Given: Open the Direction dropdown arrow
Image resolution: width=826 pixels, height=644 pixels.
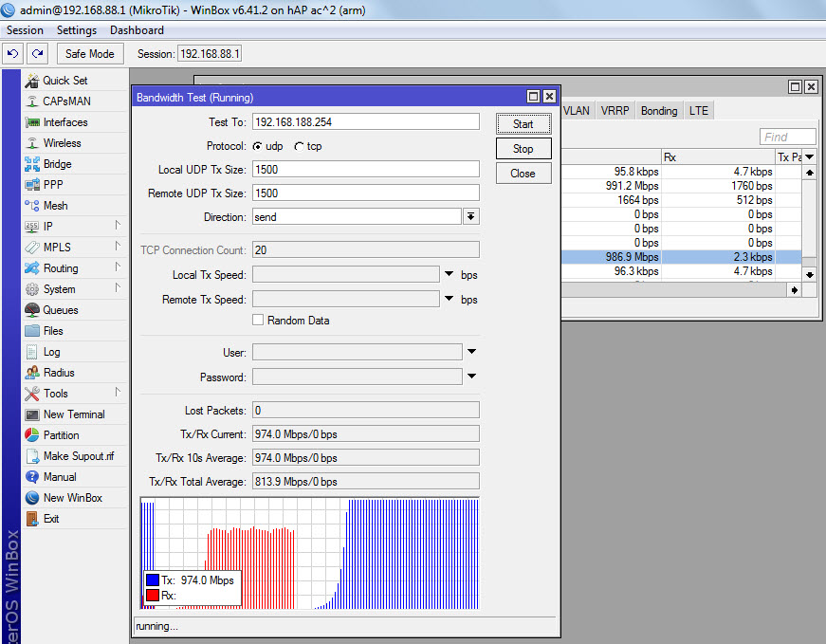Looking at the screenshot, I should tap(471, 216).
